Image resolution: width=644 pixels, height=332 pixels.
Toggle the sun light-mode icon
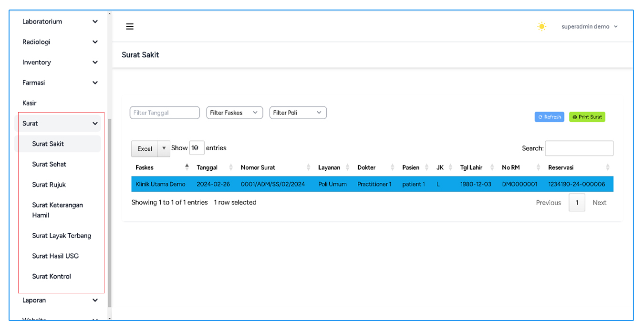click(x=541, y=27)
